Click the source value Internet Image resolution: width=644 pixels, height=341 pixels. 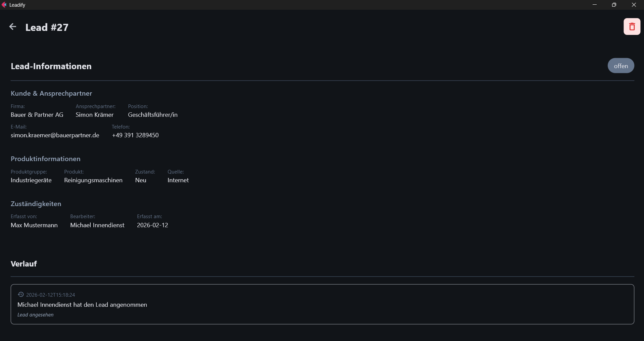pos(178,180)
